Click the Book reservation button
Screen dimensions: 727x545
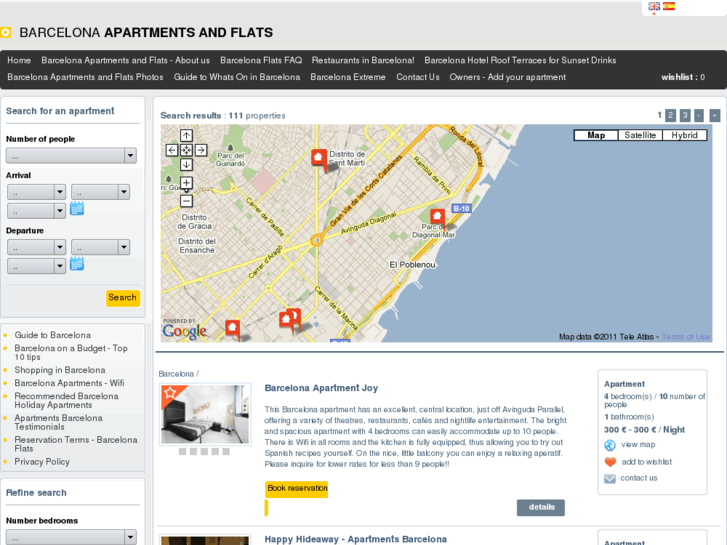pos(297,488)
